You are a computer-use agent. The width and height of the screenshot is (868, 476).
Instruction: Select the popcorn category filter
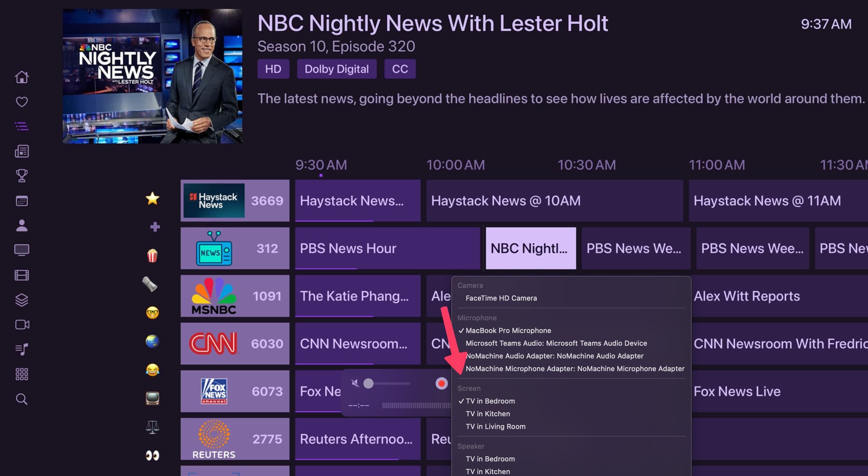pyautogui.click(x=152, y=256)
